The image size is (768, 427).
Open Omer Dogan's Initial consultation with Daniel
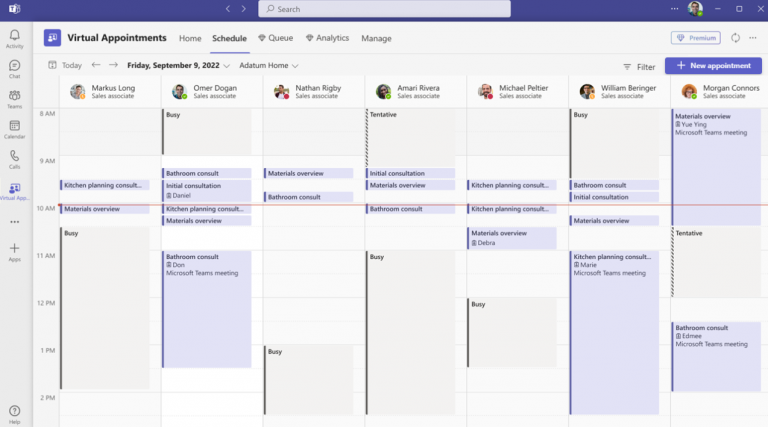click(207, 190)
